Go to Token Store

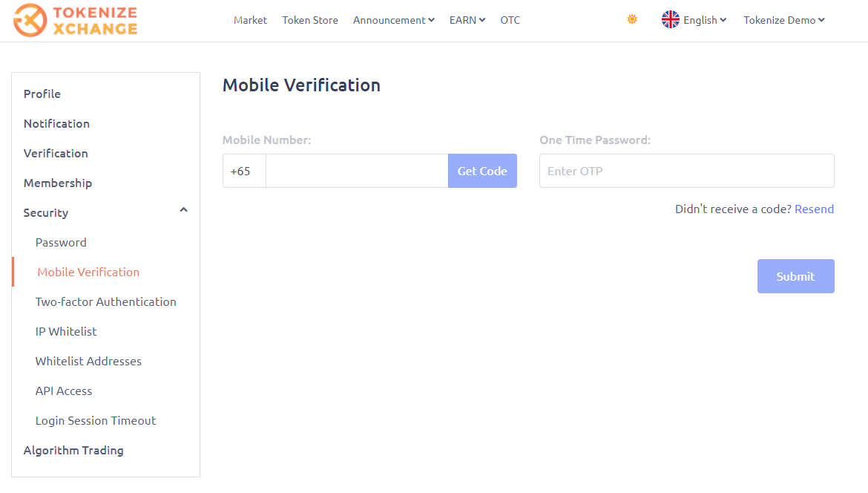310,20
